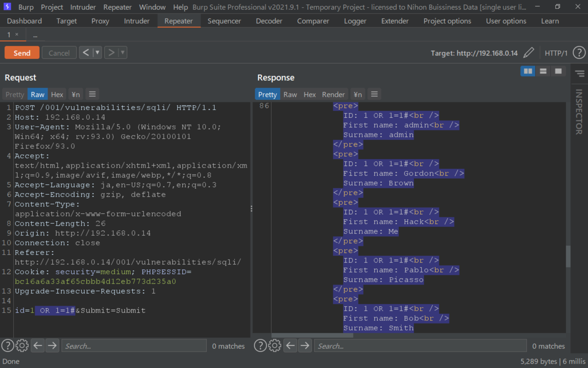Expand the vertical INSPECTOR side panel
588x368 pixels.
(x=579, y=112)
